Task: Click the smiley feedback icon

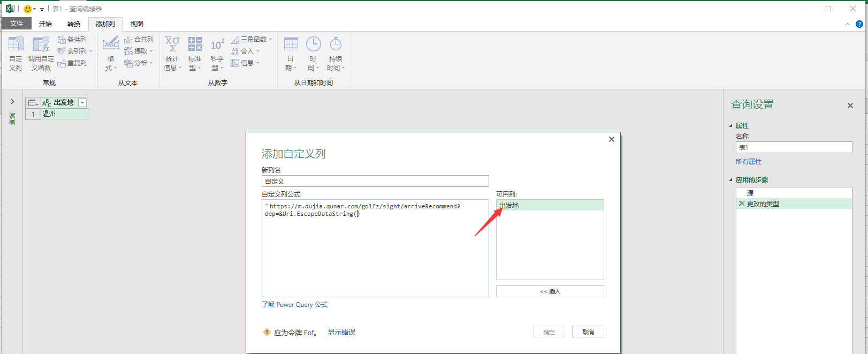Action: click(x=28, y=9)
